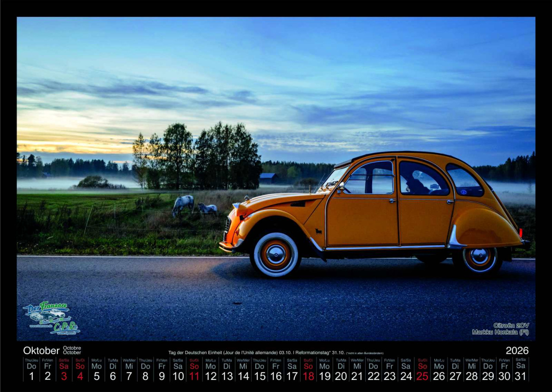Click the white horse in the field
The width and height of the screenshot is (552, 392).
pyautogui.click(x=183, y=203)
